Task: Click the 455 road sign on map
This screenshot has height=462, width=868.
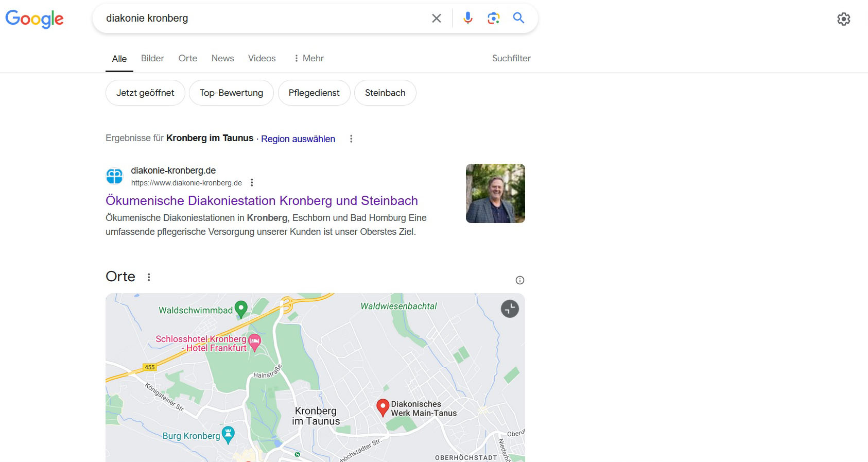Action: (150, 367)
